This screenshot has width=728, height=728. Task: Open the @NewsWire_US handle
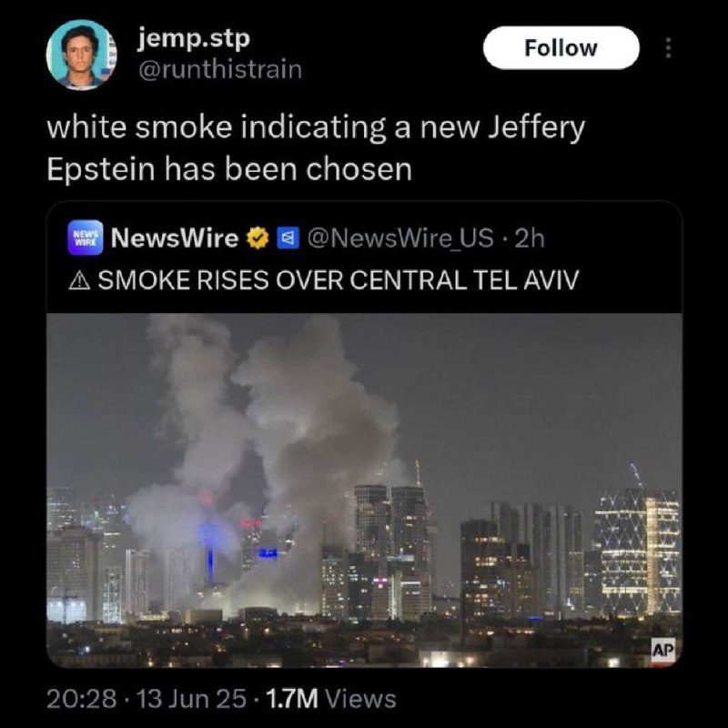(x=400, y=238)
